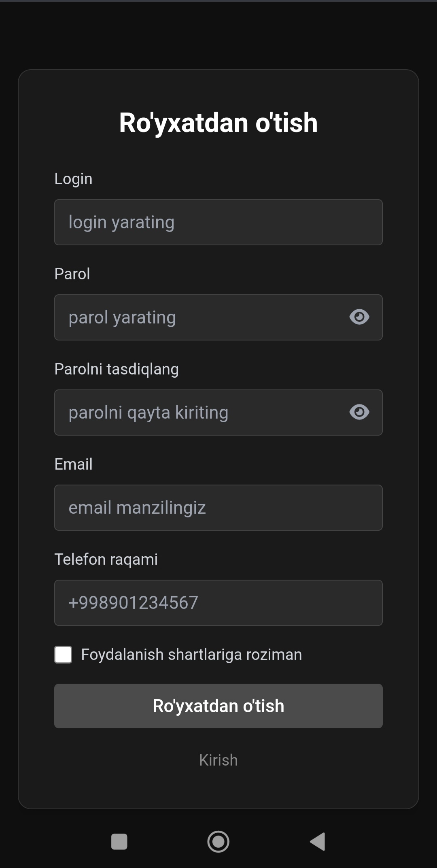The image size is (437, 868).
Task: Follow the Kirish link
Action: [x=218, y=760]
